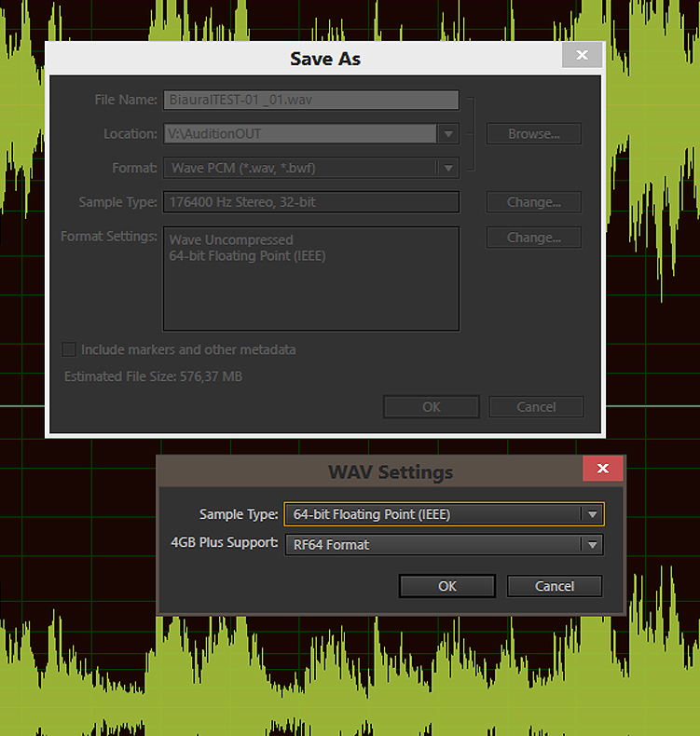Click the Browse... button

click(534, 134)
